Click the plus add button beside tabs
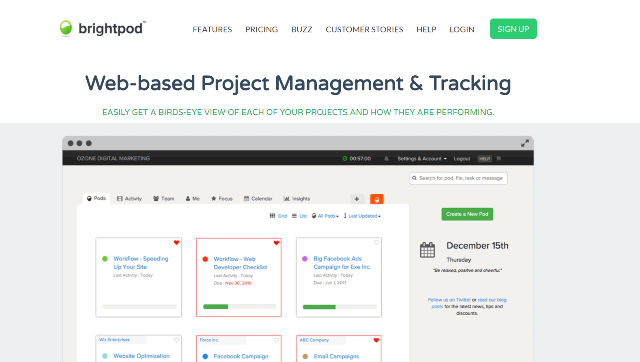Viewport: 640px width, 362px height. click(357, 199)
